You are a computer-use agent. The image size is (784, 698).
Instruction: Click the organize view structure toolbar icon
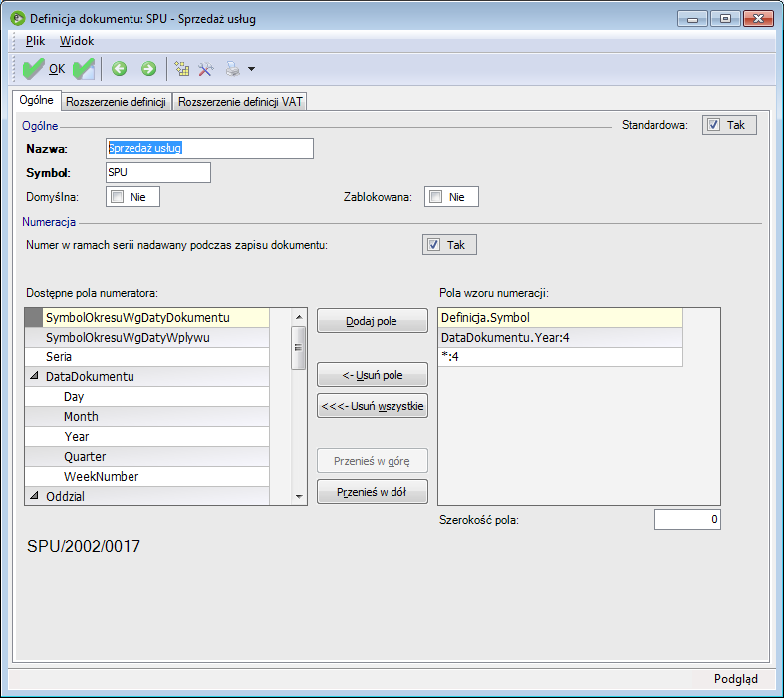(x=182, y=69)
